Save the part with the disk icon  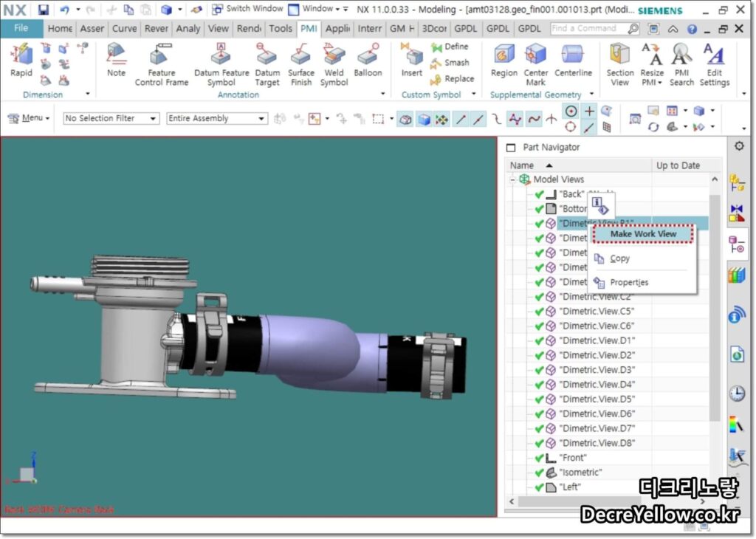44,9
